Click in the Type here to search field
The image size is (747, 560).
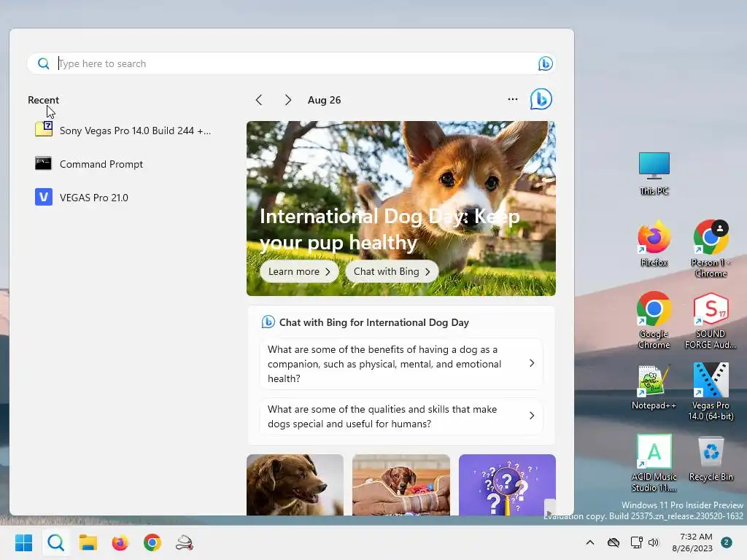click(290, 63)
